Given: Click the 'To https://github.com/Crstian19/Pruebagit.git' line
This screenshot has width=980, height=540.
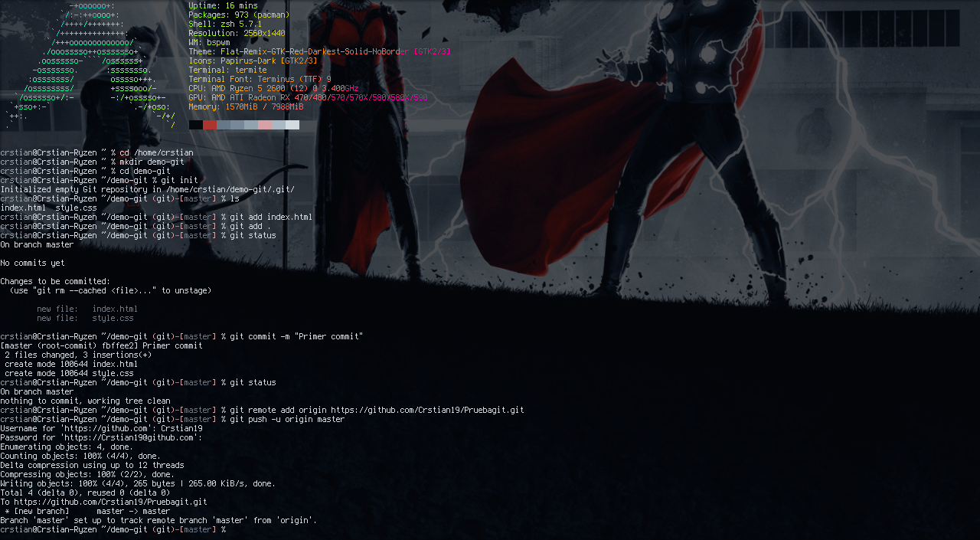Looking at the screenshot, I should [x=103, y=502].
